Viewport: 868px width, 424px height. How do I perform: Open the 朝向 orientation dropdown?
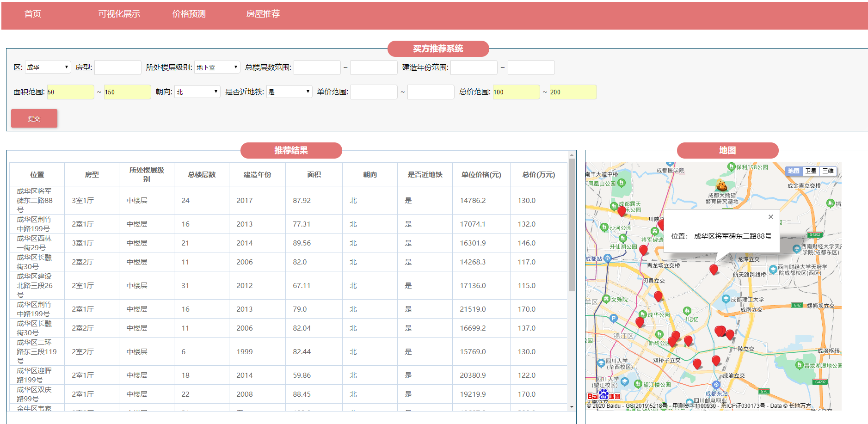tap(197, 92)
